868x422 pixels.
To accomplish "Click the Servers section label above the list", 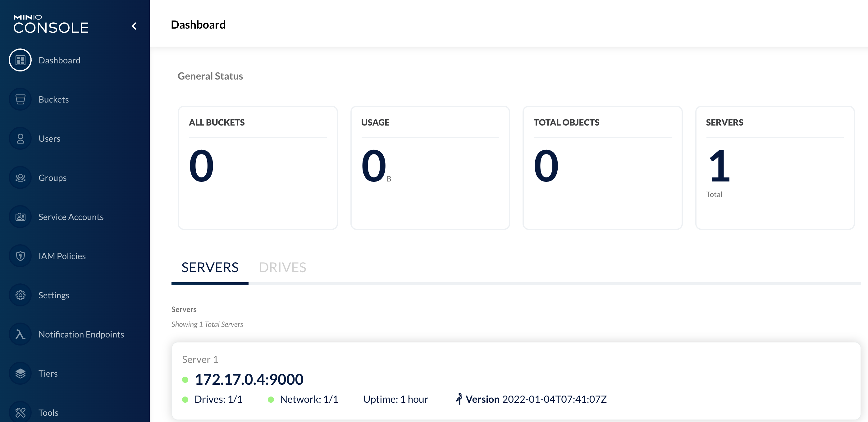I will tap(184, 309).
